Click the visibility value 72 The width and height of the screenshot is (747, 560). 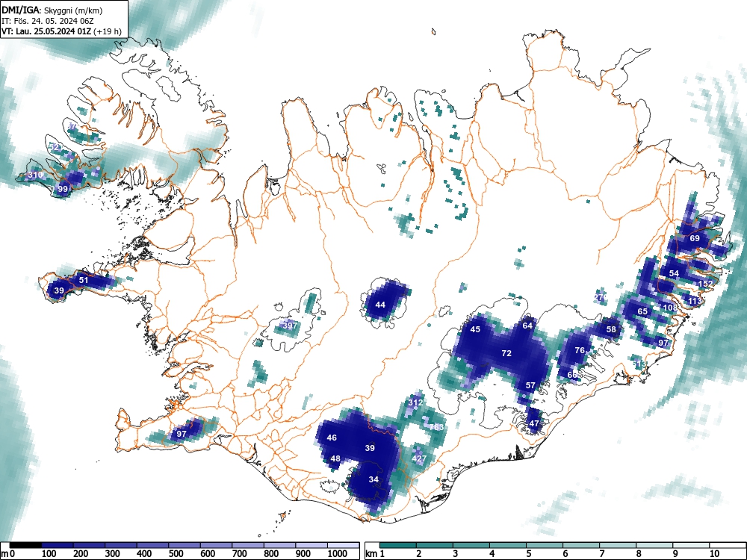pyautogui.click(x=506, y=353)
